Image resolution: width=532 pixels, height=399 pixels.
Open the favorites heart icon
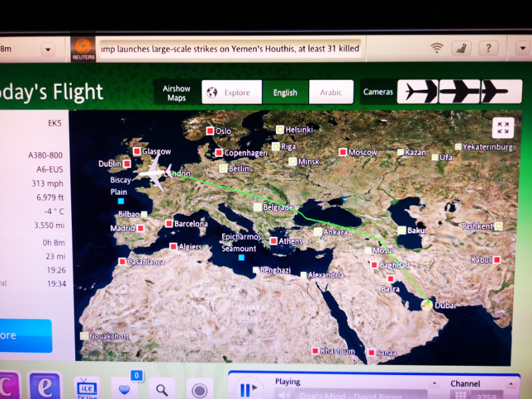[x=124, y=390]
